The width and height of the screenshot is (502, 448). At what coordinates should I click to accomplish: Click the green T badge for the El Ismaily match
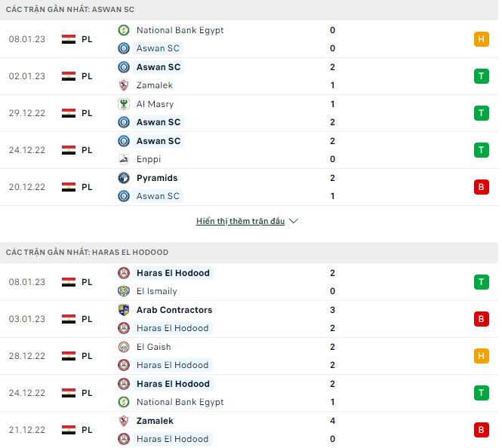[482, 282]
